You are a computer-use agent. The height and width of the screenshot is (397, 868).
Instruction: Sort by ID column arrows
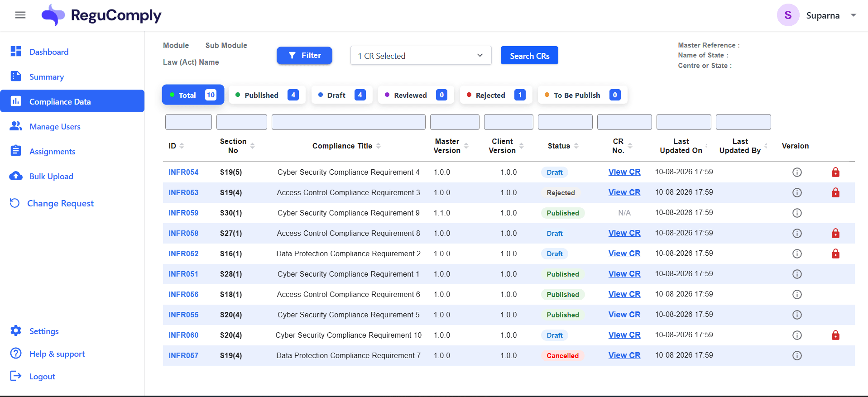coord(182,146)
